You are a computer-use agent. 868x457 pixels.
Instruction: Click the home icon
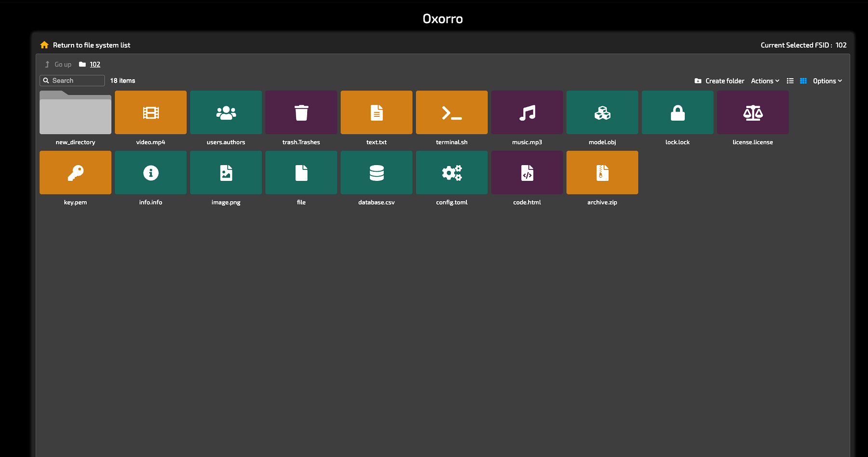point(44,45)
